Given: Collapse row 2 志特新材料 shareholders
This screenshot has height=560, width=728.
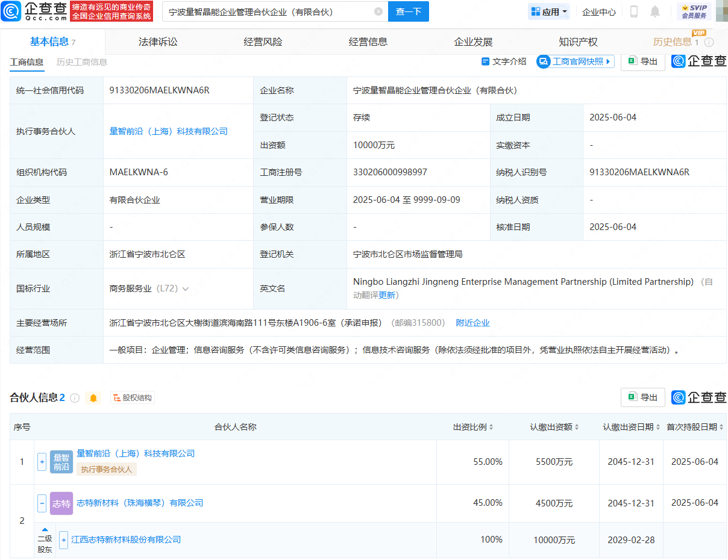Looking at the screenshot, I should coord(42,503).
